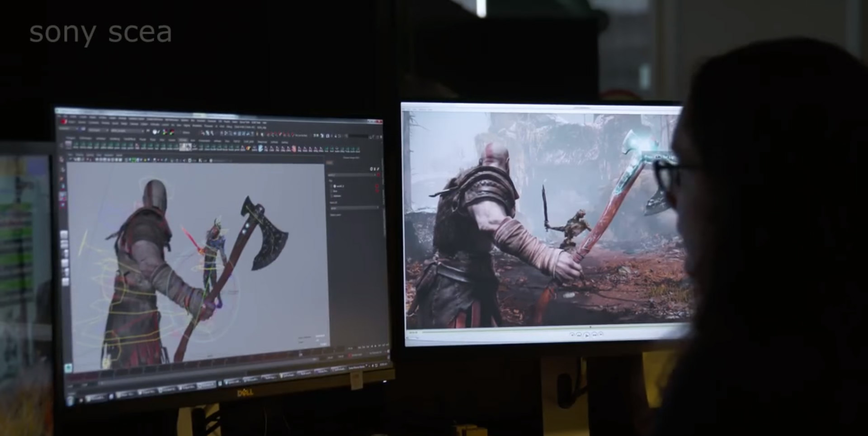Click the fast-forward button in the video player
Screen dimensions: 868x436
594,334
